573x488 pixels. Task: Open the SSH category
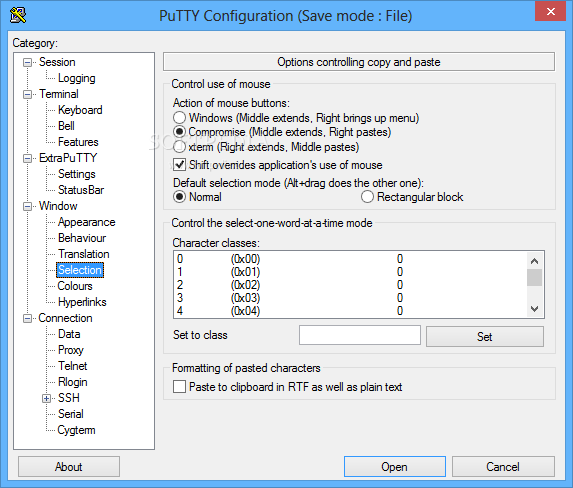point(69,398)
